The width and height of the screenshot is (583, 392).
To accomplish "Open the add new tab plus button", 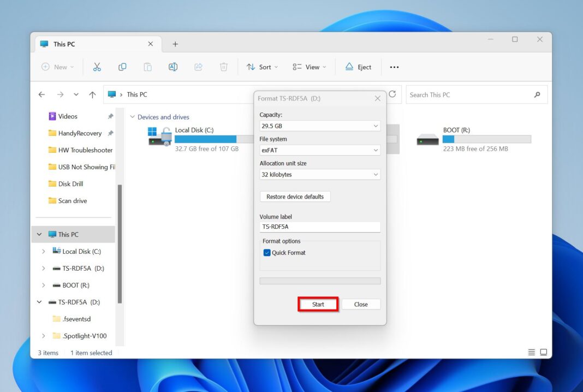I will point(175,44).
